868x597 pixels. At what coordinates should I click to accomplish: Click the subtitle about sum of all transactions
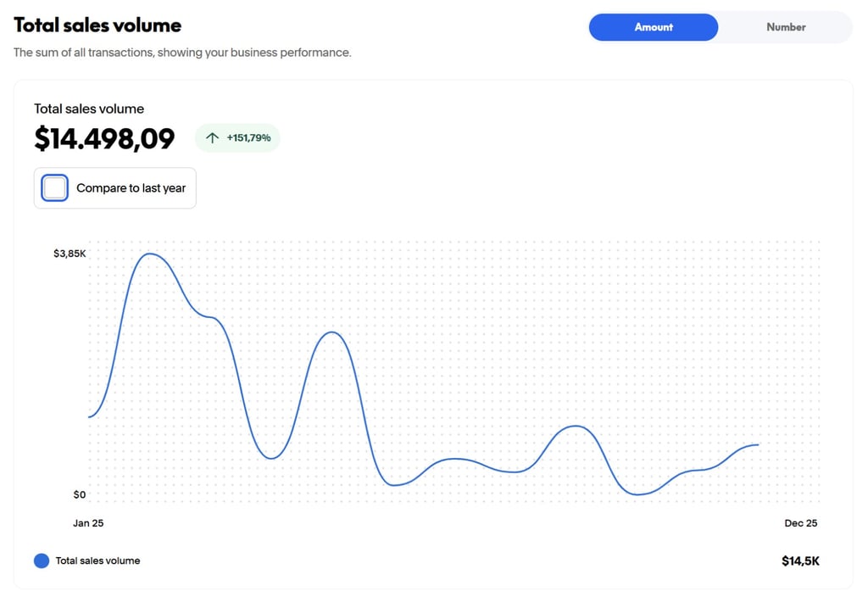[x=182, y=53]
